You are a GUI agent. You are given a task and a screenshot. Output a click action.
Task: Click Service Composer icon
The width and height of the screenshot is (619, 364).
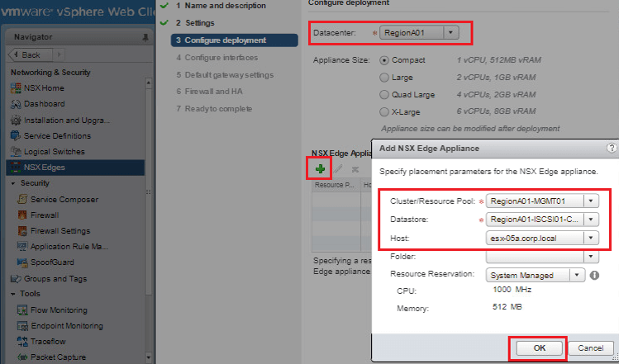click(22, 199)
